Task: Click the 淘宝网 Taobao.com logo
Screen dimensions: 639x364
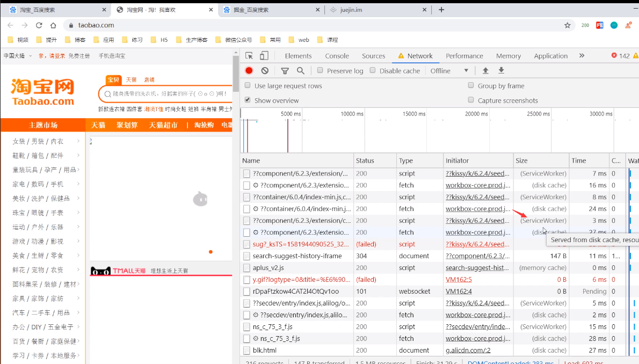Action: [43, 92]
